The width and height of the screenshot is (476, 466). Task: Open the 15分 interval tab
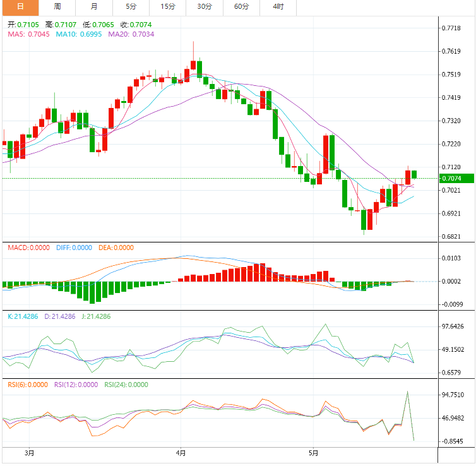click(x=168, y=7)
